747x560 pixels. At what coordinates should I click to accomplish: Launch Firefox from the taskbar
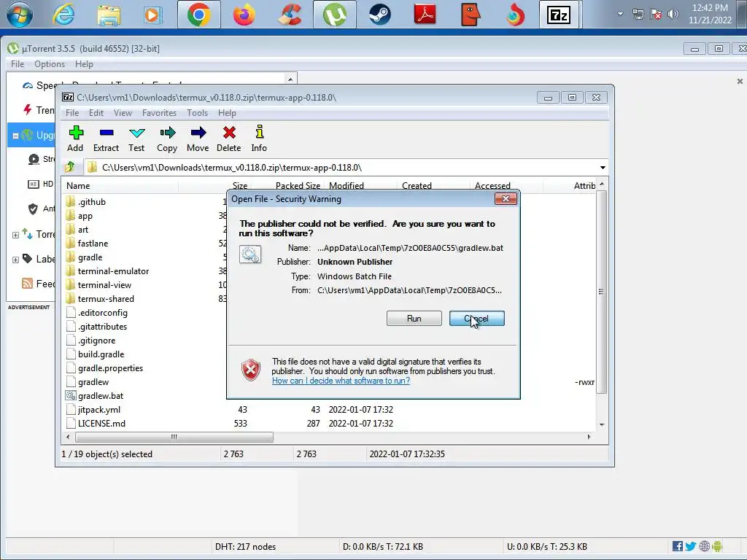pyautogui.click(x=244, y=15)
